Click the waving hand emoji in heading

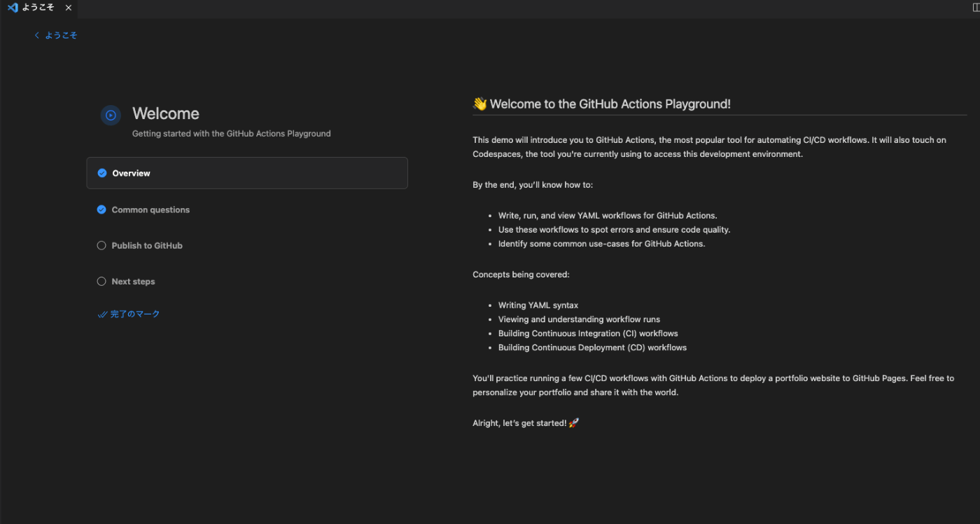click(480, 104)
